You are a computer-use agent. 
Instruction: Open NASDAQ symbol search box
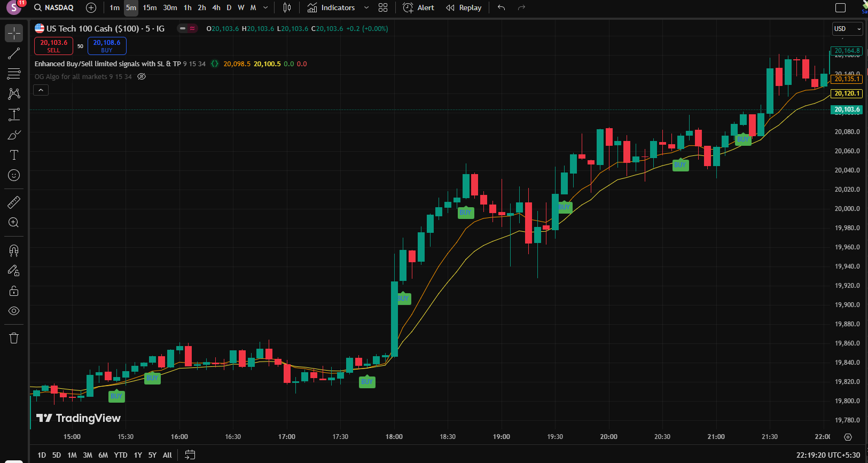point(53,7)
